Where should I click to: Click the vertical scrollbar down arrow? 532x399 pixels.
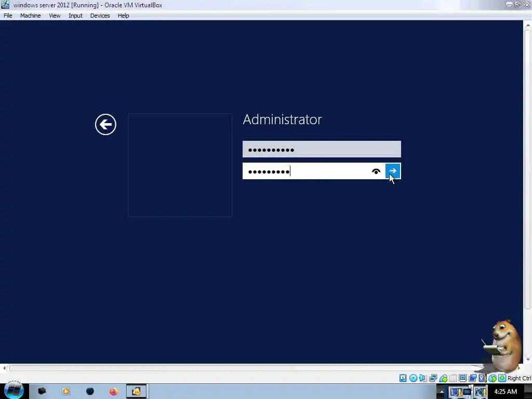(528, 360)
